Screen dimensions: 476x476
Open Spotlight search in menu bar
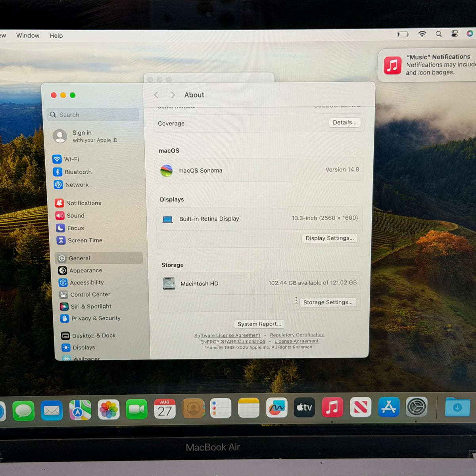pyautogui.click(x=438, y=34)
